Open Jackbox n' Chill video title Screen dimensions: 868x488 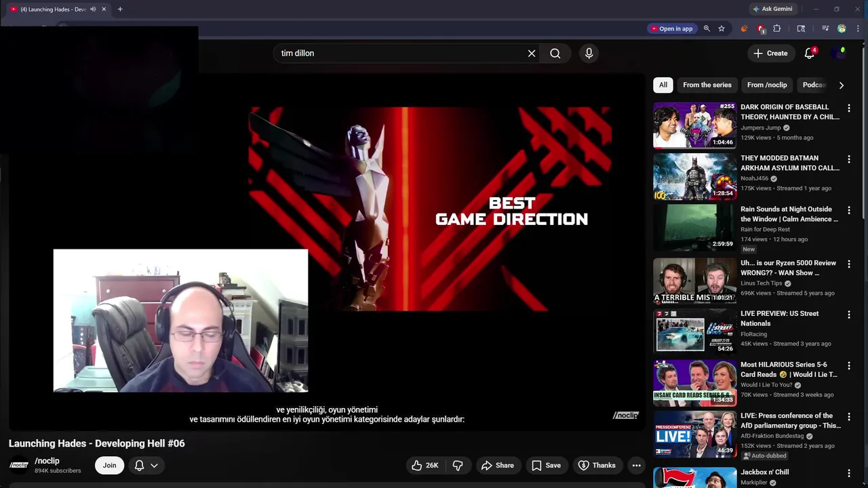[x=765, y=472]
